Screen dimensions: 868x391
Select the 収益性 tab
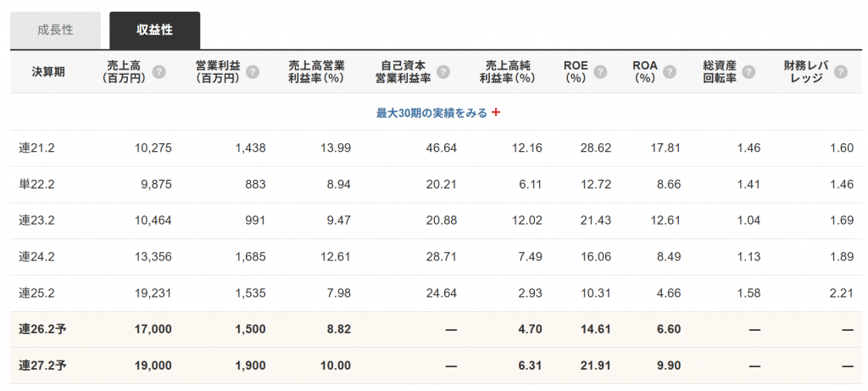154,30
